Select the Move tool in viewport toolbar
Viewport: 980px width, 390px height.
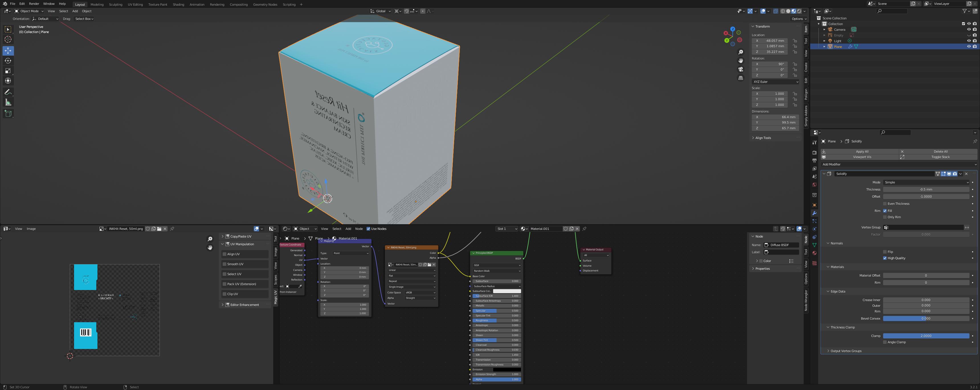click(8, 51)
